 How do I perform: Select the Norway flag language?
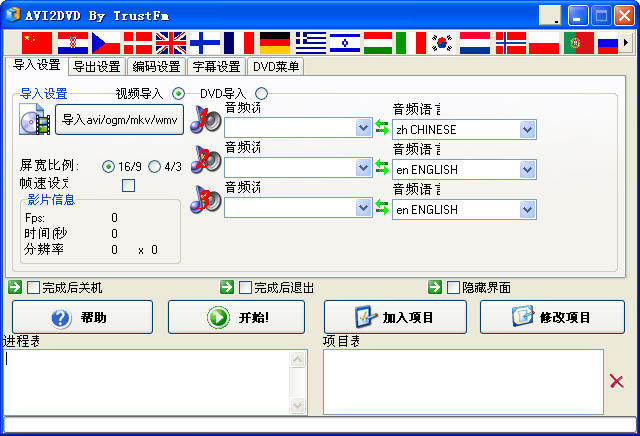511,43
